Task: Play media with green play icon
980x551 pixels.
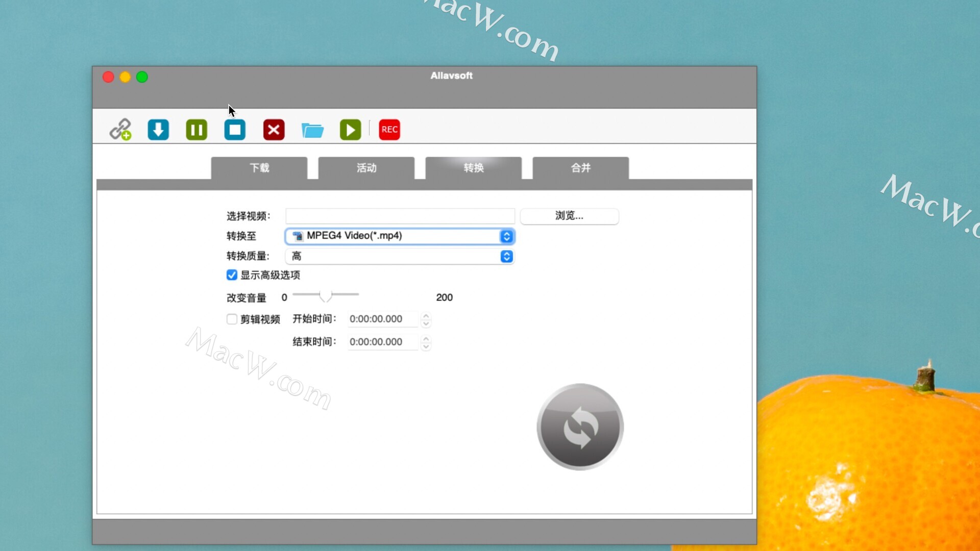Action: point(350,130)
